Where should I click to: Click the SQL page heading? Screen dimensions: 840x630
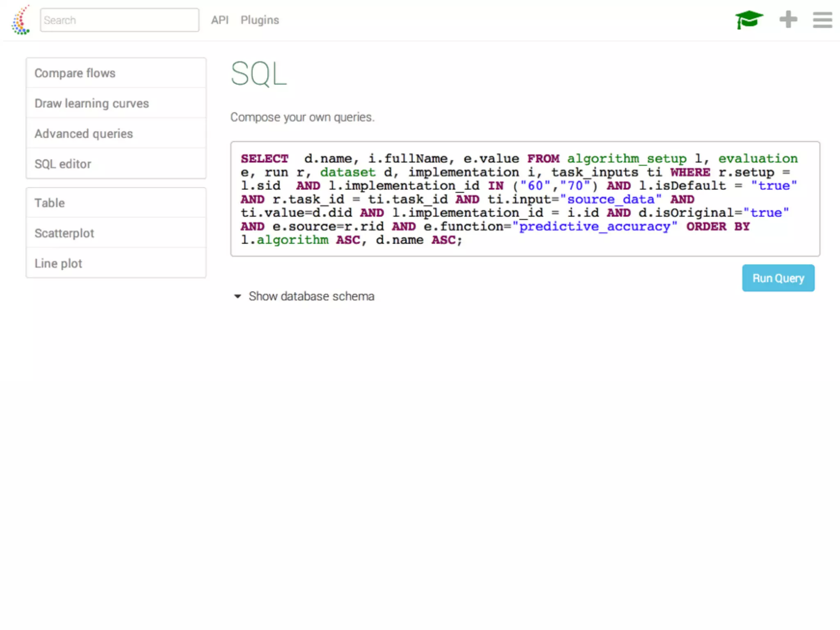pos(258,74)
